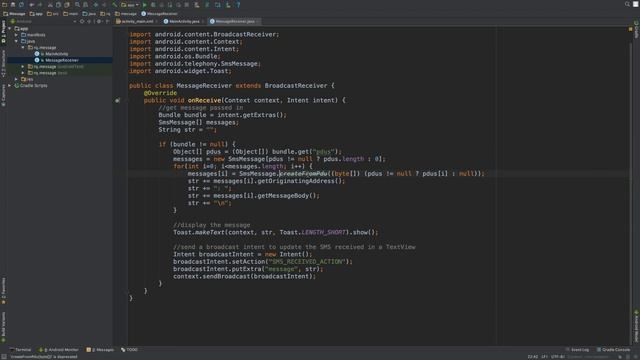This screenshot has width=640, height=360.
Task: Click the search everywhere magnifier icon
Action: click(627, 4)
